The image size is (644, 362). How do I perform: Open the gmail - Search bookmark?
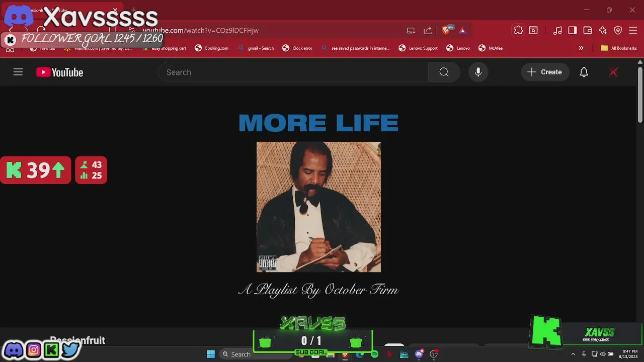[x=256, y=48]
